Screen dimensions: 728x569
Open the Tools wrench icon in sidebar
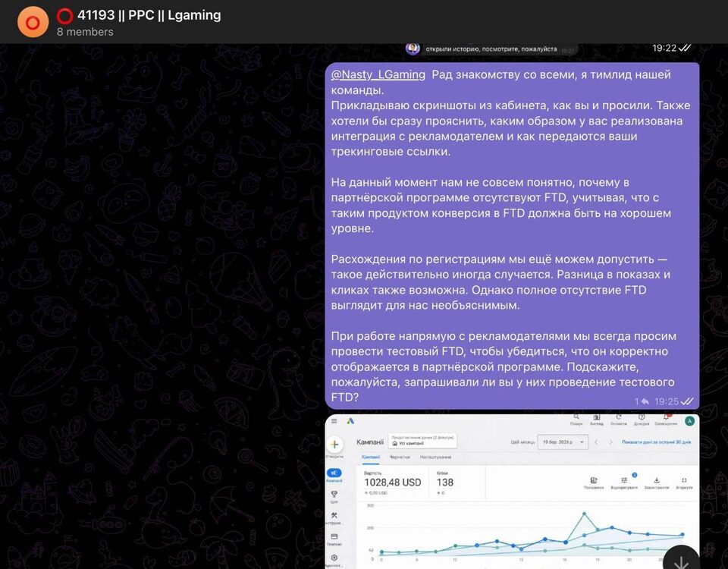[x=334, y=516]
